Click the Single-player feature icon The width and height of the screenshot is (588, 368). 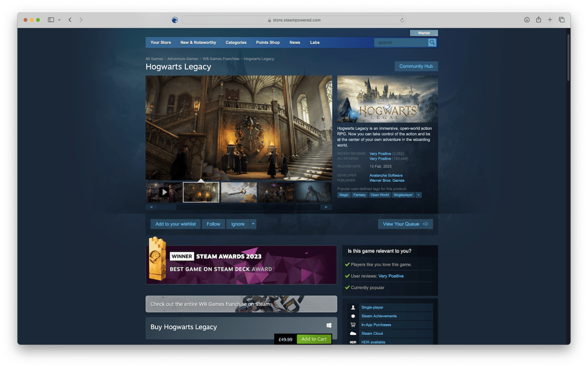coord(353,307)
